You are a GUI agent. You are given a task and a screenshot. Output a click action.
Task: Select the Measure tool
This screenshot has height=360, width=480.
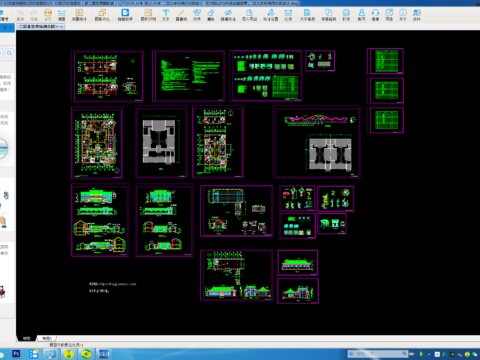[62, 15]
